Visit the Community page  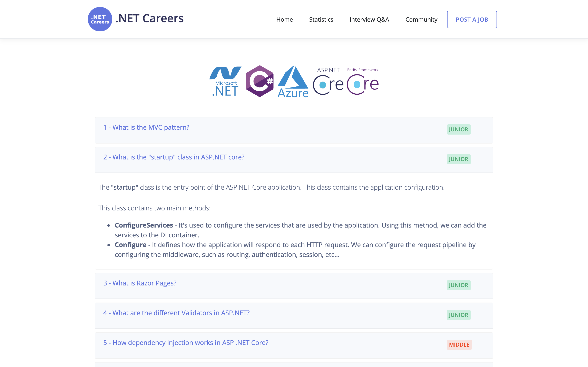click(421, 19)
